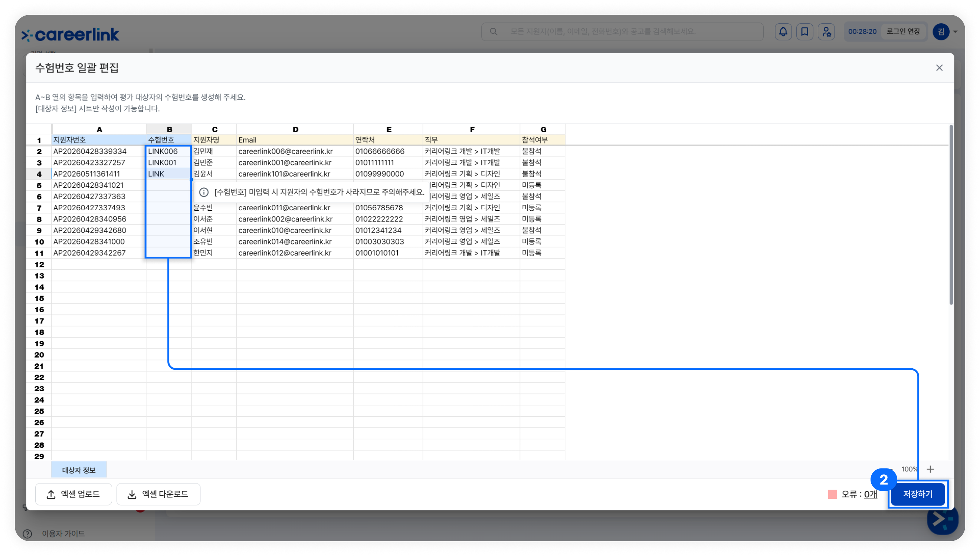Save changes with 저장하기 button

coord(917,494)
